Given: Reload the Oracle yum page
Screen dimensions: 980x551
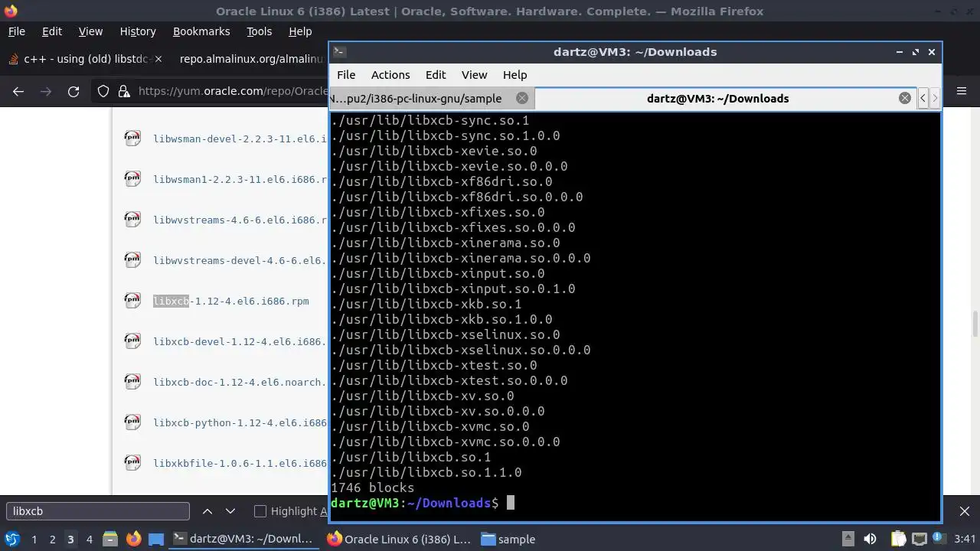Looking at the screenshot, I should click(73, 91).
